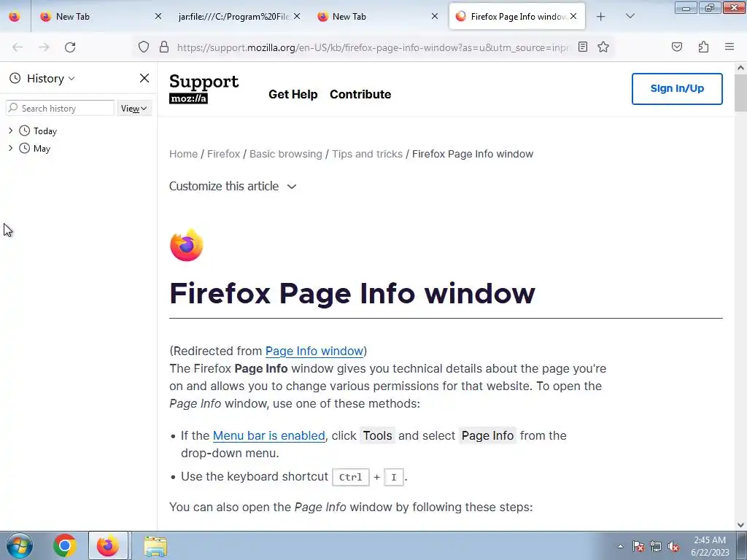Open the taskbar clock and date

click(x=710, y=546)
